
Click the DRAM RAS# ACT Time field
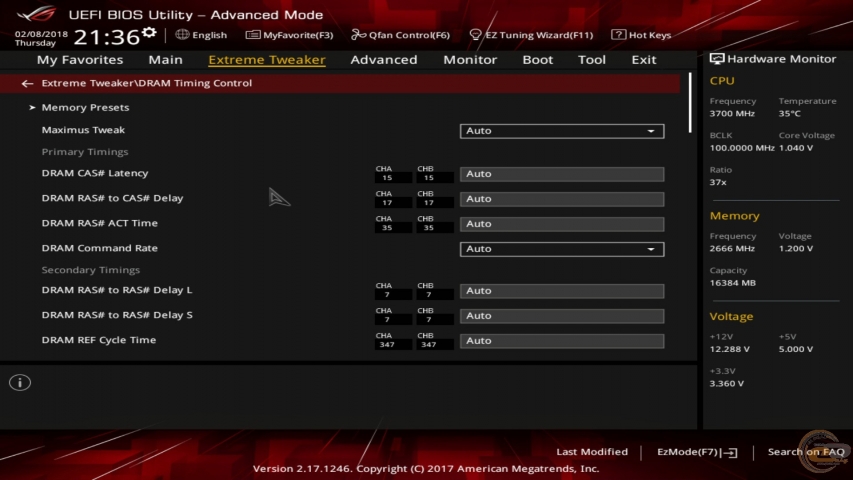pyautogui.click(x=562, y=224)
